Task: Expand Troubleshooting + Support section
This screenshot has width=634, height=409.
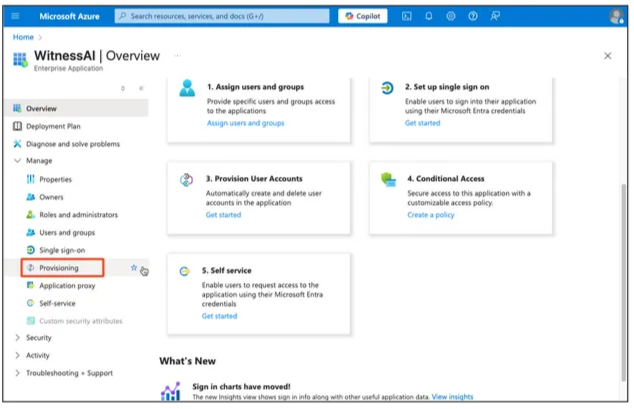Action: pos(17,373)
